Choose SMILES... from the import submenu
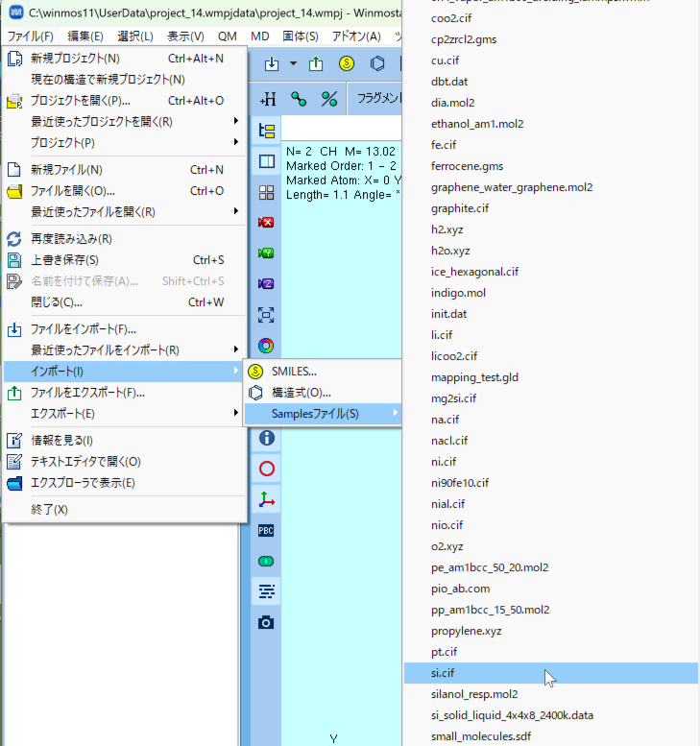This screenshot has height=746, width=700. pos(294,372)
